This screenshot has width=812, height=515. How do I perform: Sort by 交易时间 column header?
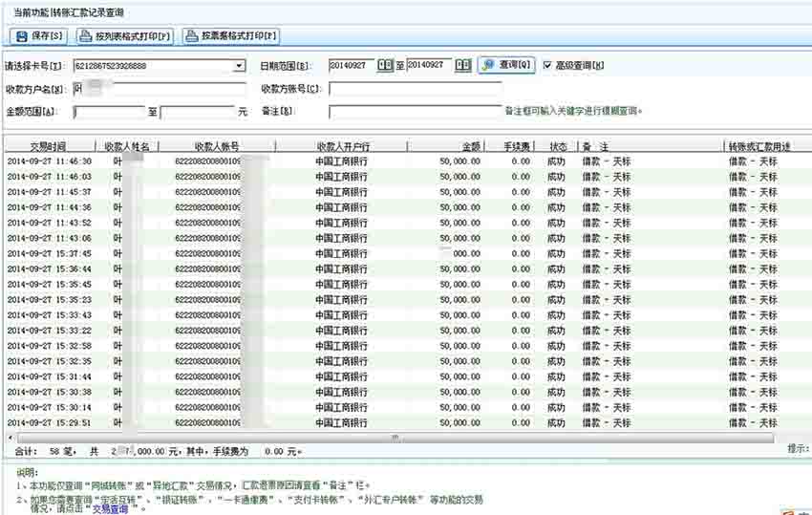(48, 147)
